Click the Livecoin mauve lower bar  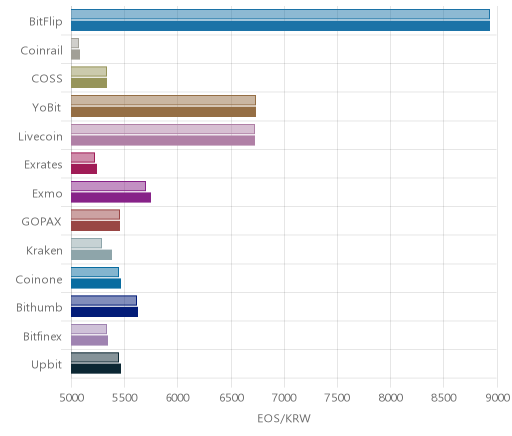[163, 141]
